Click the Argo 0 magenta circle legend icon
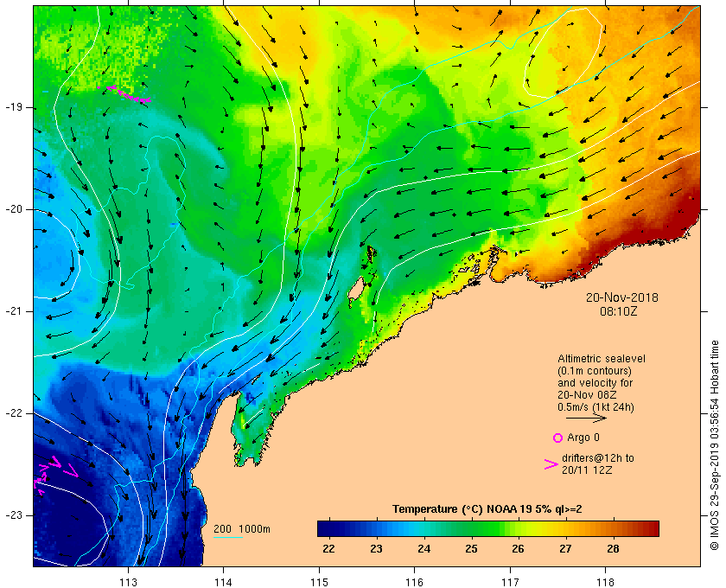Image resolution: width=726 pixels, height=588 pixels. click(x=557, y=438)
